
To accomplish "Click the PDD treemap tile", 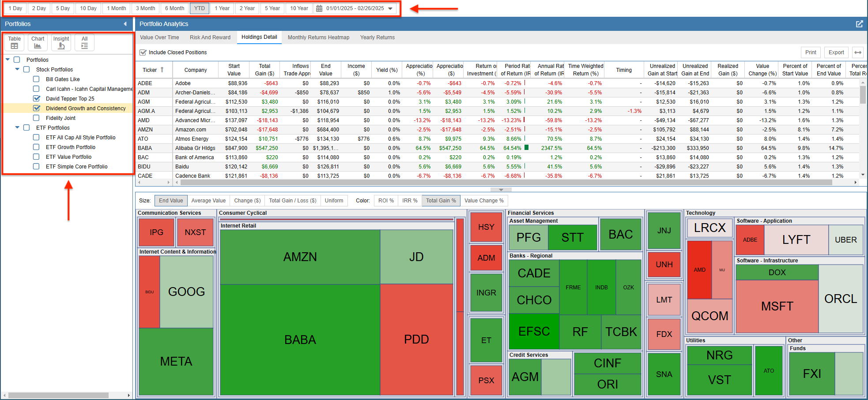I will click(416, 339).
